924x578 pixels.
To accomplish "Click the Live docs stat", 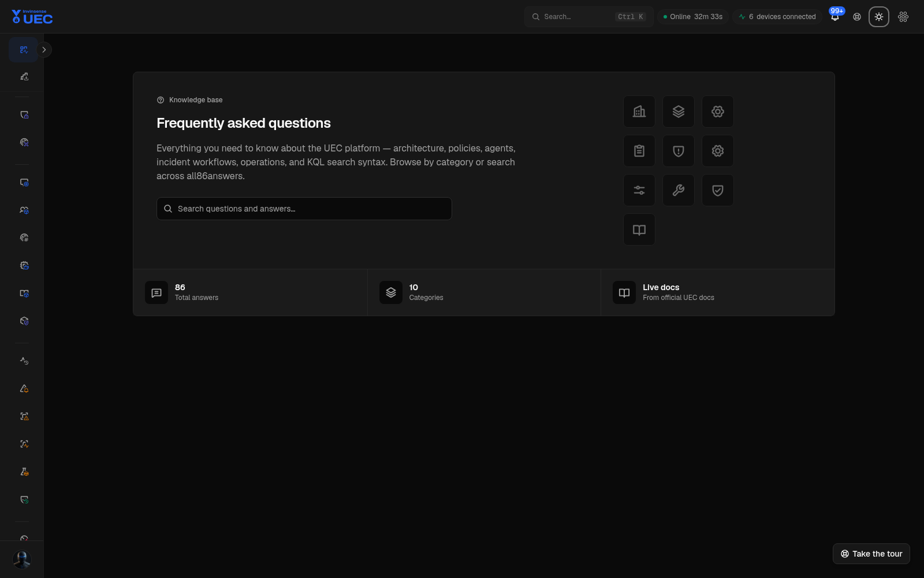I will (718, 292).
